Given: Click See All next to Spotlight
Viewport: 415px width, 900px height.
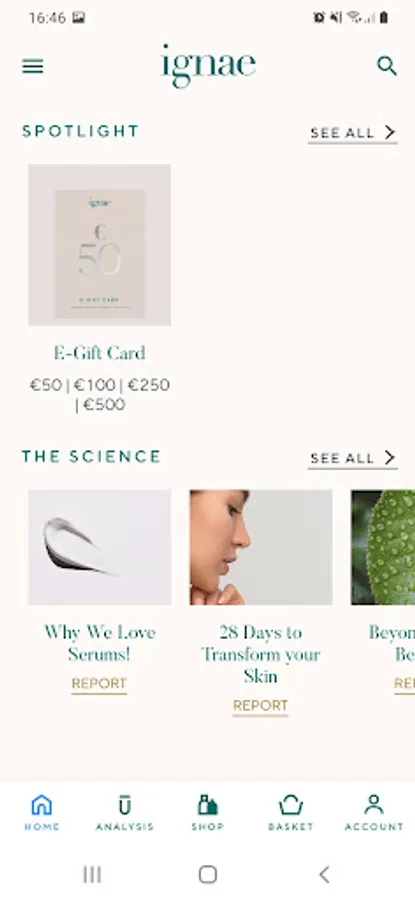Looking at the screenshot, I should coord(352,133).
